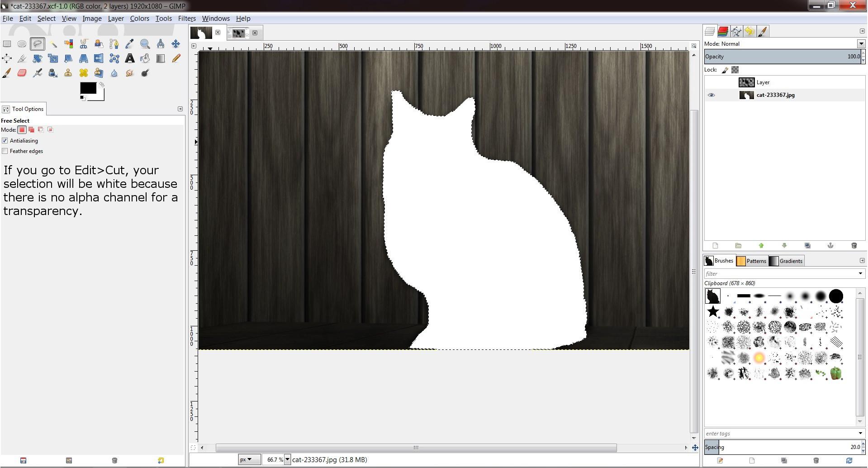868x468 pixels.
Task: Select the Heal tool
Action: click(x=84, y=73)
